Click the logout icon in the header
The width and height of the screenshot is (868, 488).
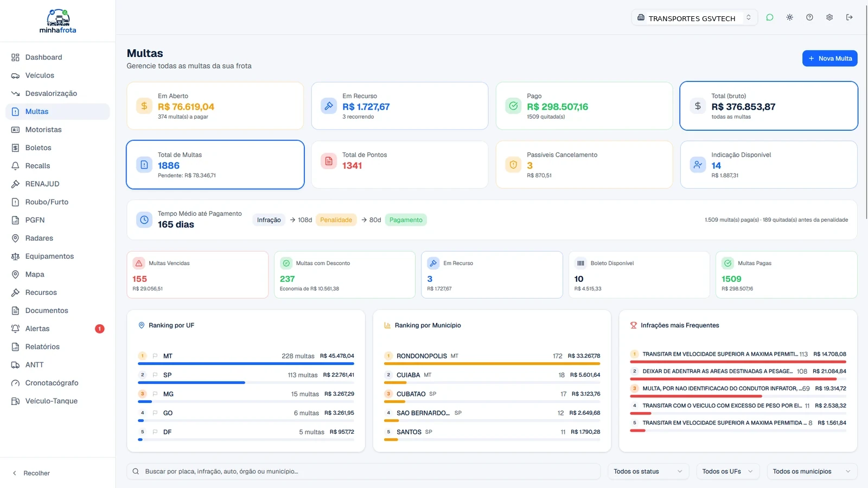tap(850, 17)
